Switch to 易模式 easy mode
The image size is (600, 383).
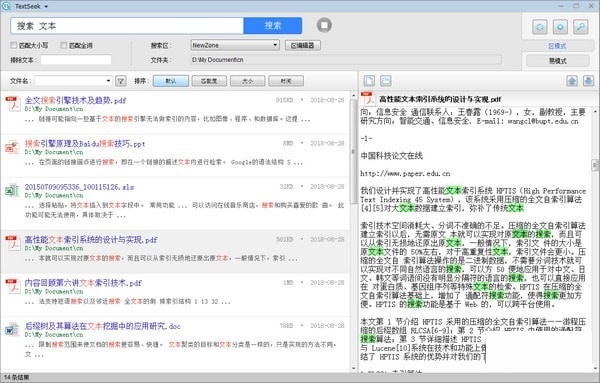[x=557, y=61]
